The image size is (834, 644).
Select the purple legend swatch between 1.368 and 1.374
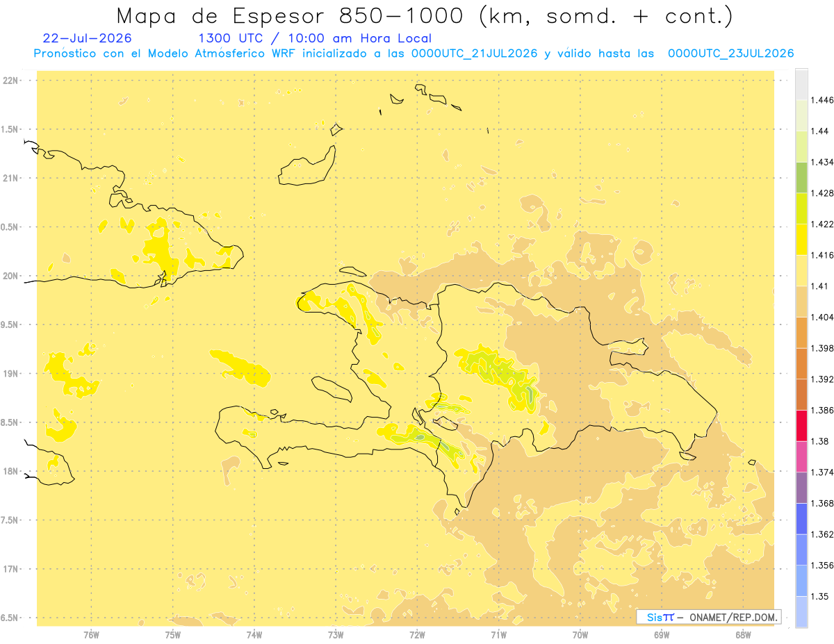[801, 488]
